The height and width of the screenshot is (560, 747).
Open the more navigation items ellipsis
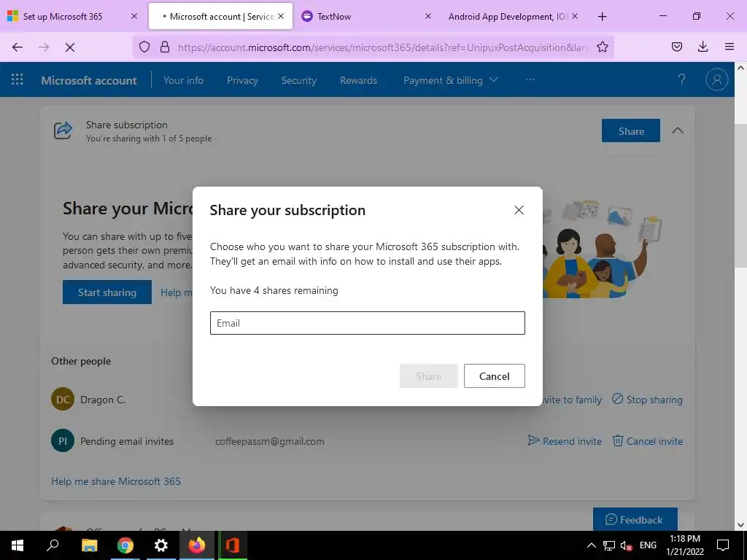click(x=530, y=79)
